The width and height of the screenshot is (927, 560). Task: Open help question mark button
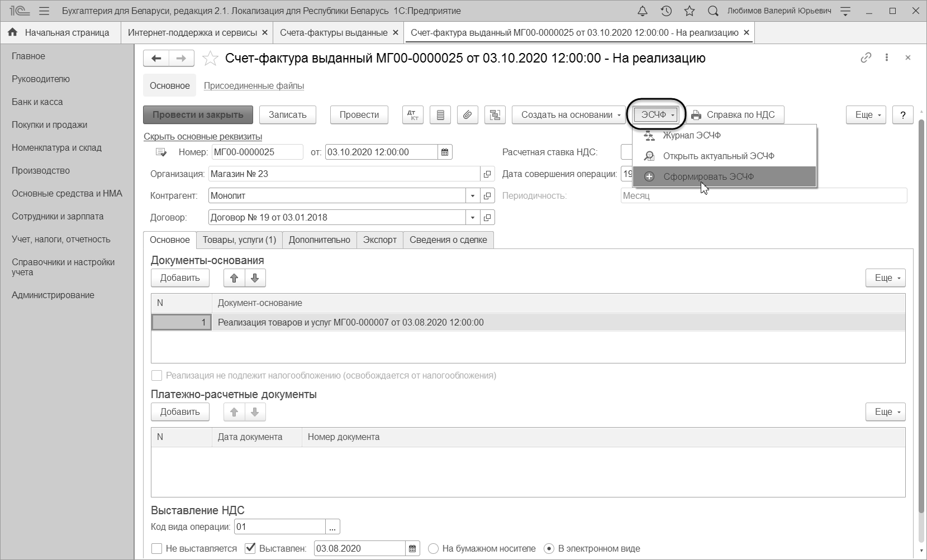tap(903, 114)
